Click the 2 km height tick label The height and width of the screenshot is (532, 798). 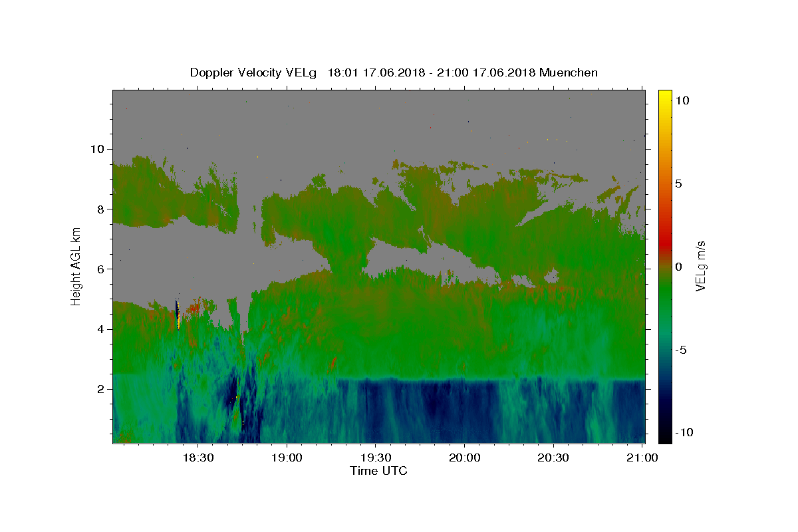[x=101, y=389]
